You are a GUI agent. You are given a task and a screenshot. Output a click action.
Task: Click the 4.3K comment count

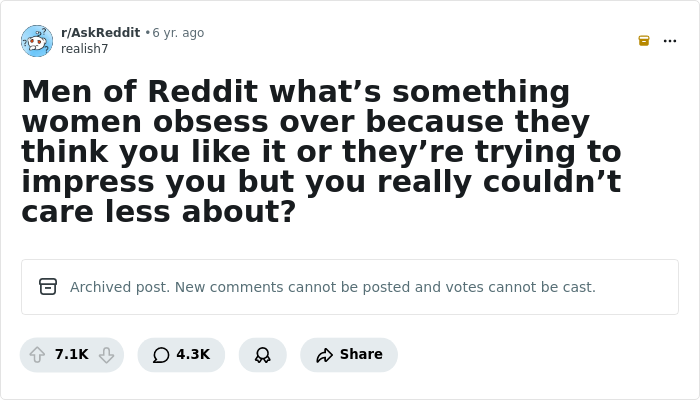193,355
